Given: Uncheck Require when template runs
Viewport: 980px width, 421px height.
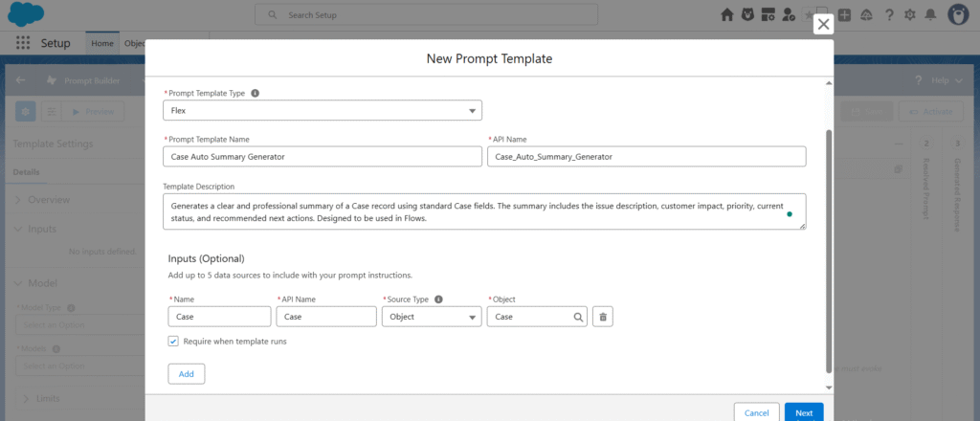Looking at the screenshot, I should pyautogui.click(x=173, y=341).
